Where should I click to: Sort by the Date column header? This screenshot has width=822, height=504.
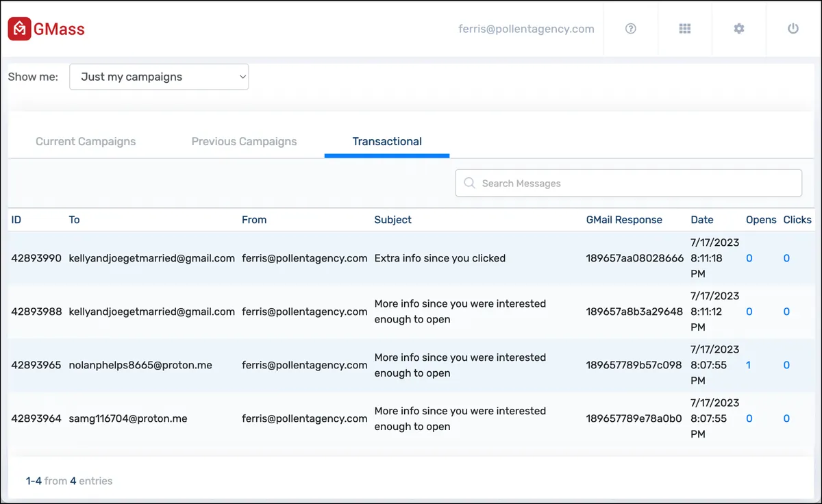tap(702, 220)
